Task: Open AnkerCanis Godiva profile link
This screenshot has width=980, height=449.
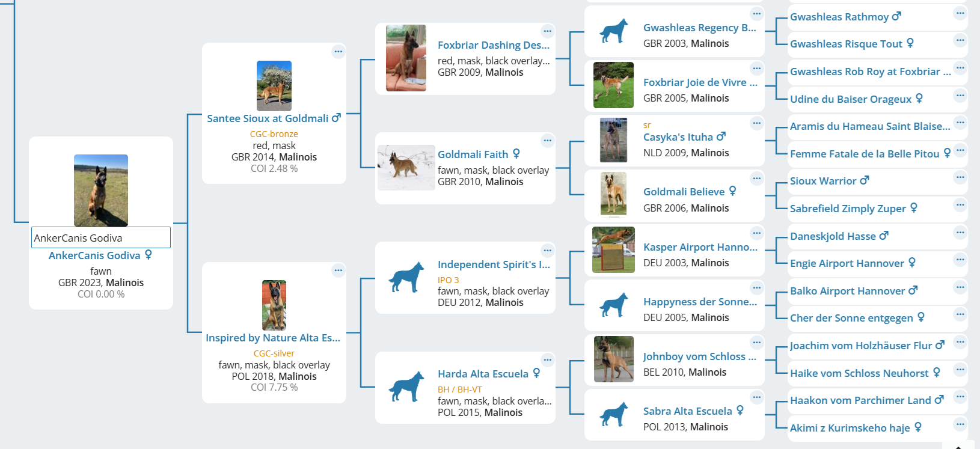Action: (x=94, y=255)
